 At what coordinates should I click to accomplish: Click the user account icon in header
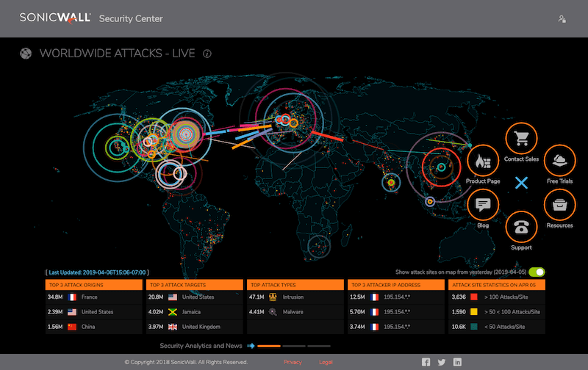562,18
